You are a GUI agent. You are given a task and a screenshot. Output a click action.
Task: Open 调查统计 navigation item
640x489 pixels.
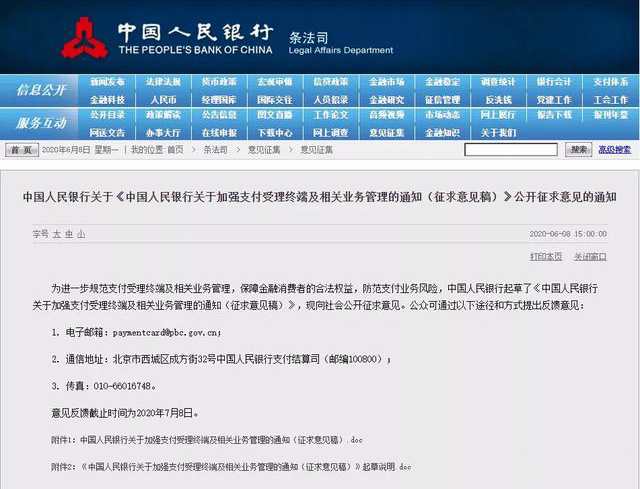click(x=498, y=82)
